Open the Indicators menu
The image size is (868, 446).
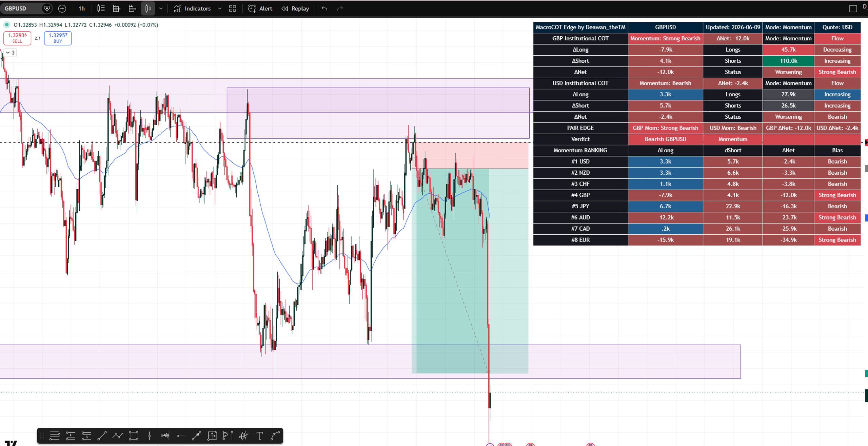click(x=192, y=8)
